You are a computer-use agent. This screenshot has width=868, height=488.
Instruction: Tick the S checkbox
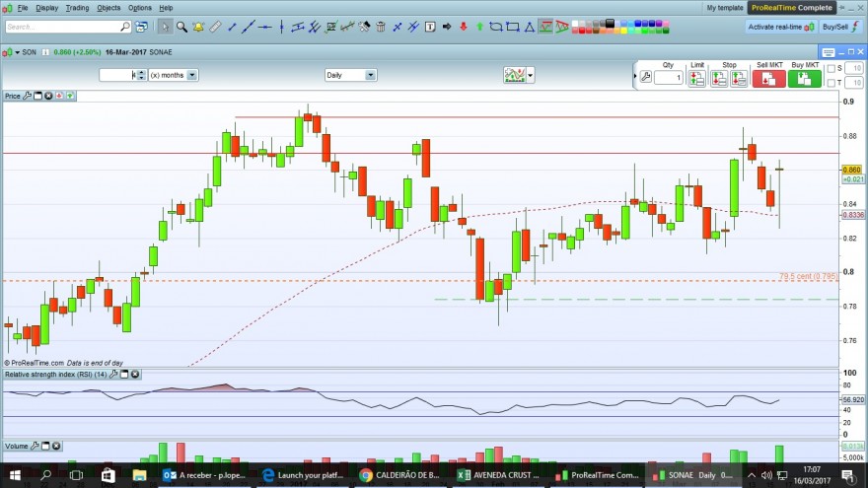coord(831,69)
